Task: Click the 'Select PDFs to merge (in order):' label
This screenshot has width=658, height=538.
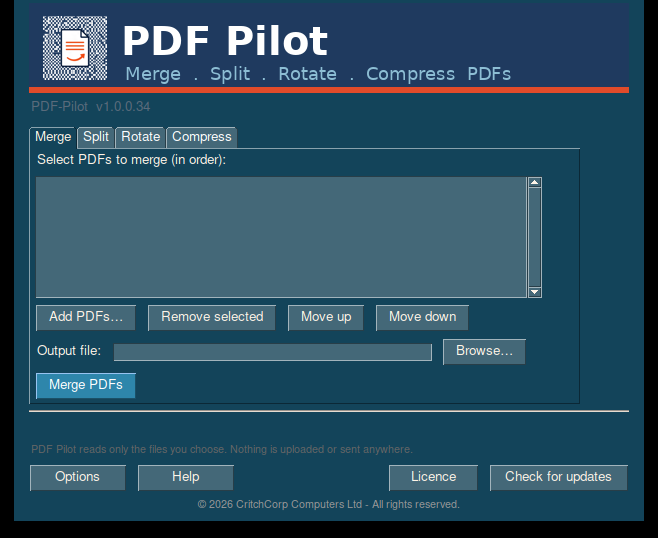Action: click(x=131, y=160)
